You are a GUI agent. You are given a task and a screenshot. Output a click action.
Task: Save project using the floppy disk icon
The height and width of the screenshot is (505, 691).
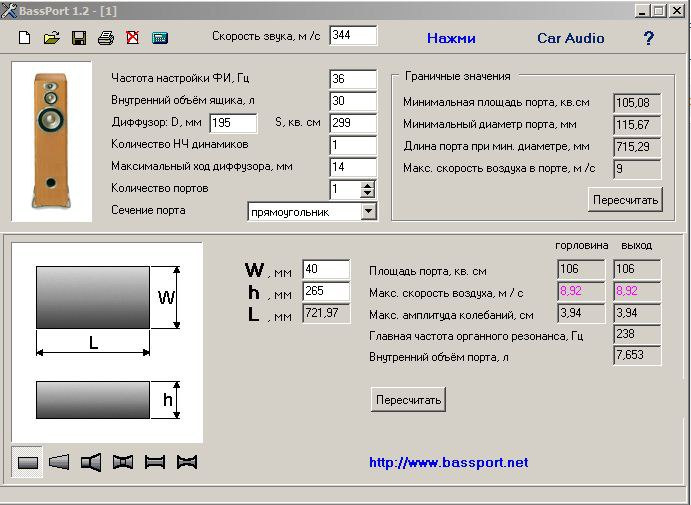click(79, 38)
